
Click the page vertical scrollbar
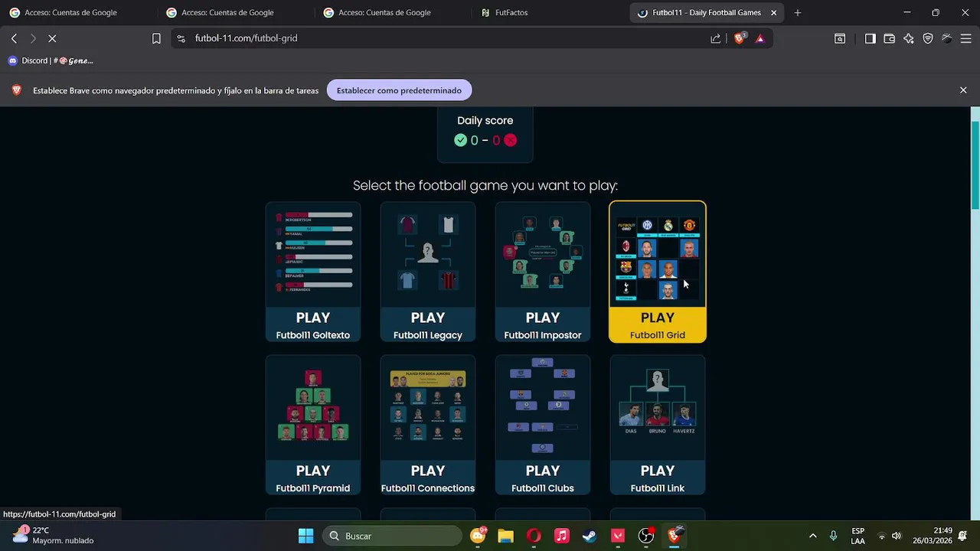[x=975, y=165]
